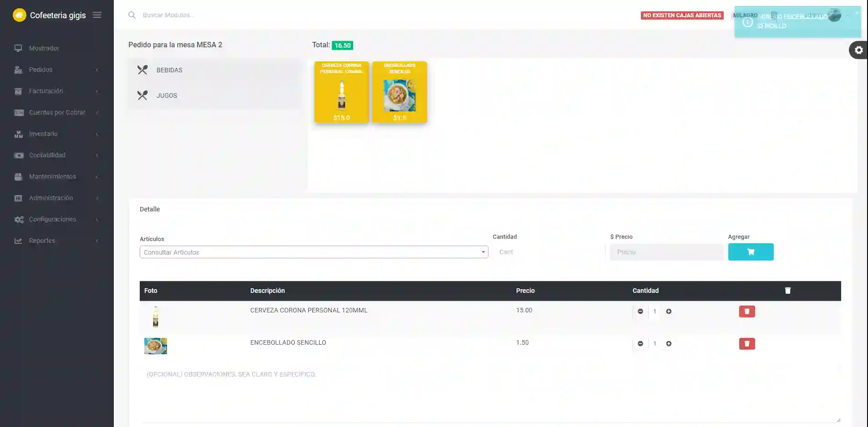Select the BEBIDAS category

[169, 70]
